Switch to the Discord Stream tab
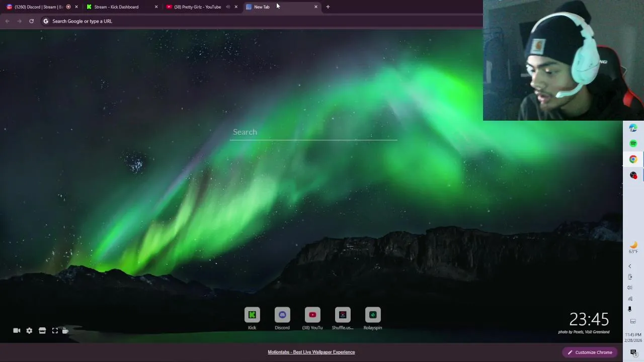 coord(38,7)
